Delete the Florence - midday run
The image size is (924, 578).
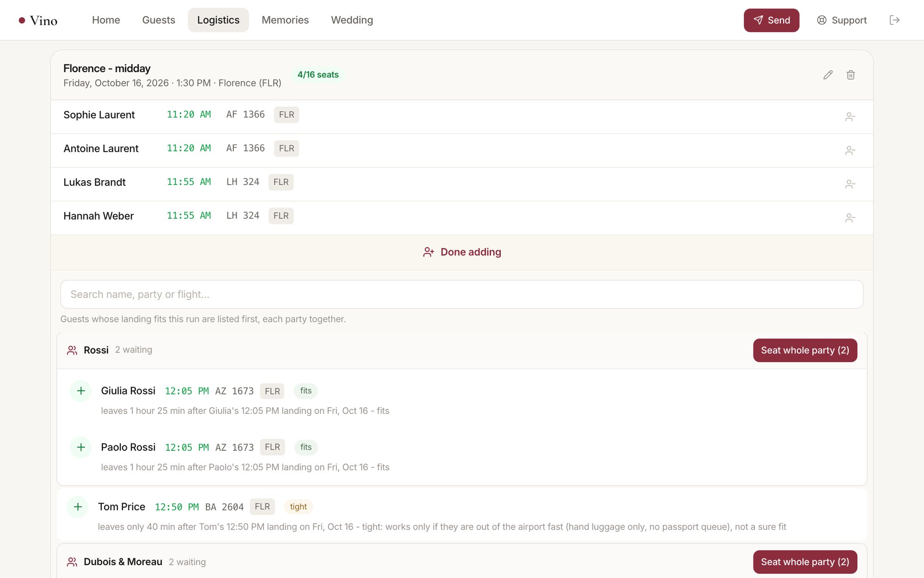[851, 75]
